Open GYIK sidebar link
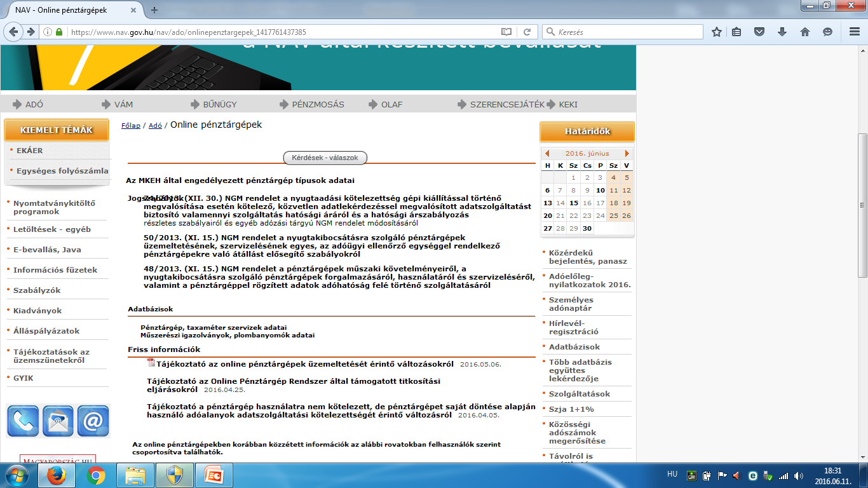The height and width of the screenshot is (488, 868). pos(24,377)
